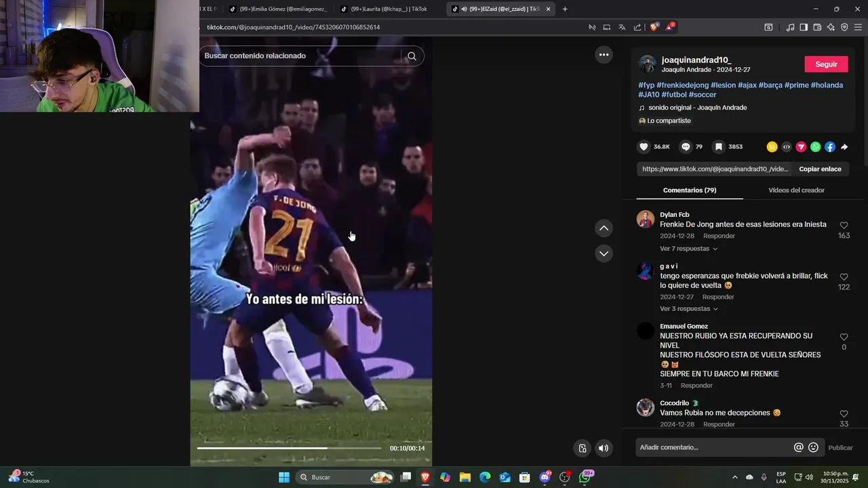Share to WhatsApp via the share-row icon
The width and height of the screenshot is (868, 488).
815,146
